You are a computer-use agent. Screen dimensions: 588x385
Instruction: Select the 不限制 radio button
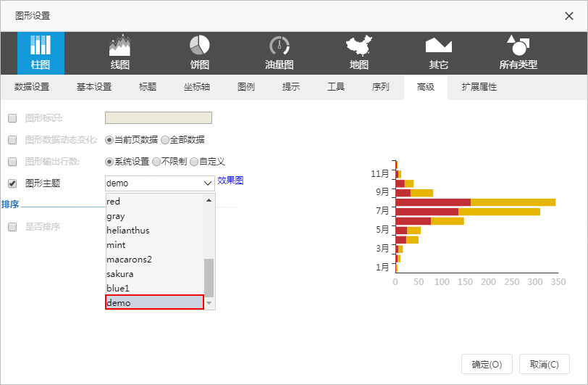156,162
